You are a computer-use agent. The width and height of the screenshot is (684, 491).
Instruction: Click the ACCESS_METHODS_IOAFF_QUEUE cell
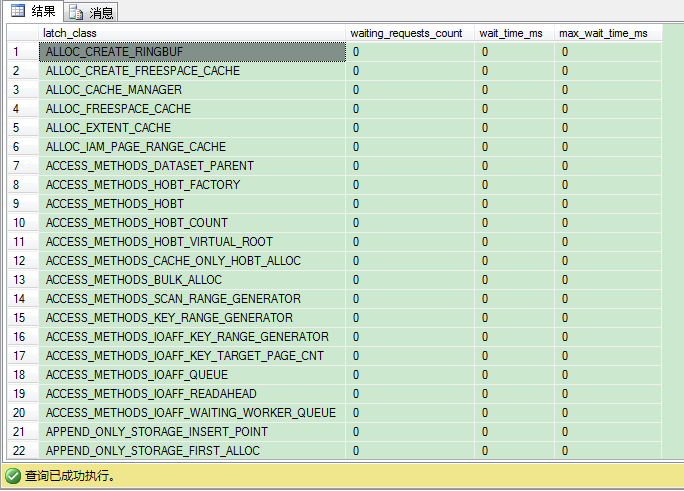point(192,375)
